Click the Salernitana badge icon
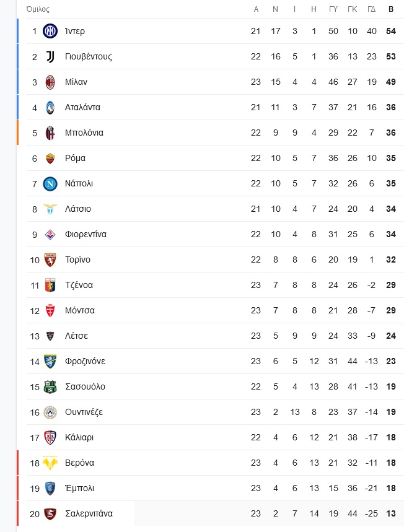 point(50,513)
